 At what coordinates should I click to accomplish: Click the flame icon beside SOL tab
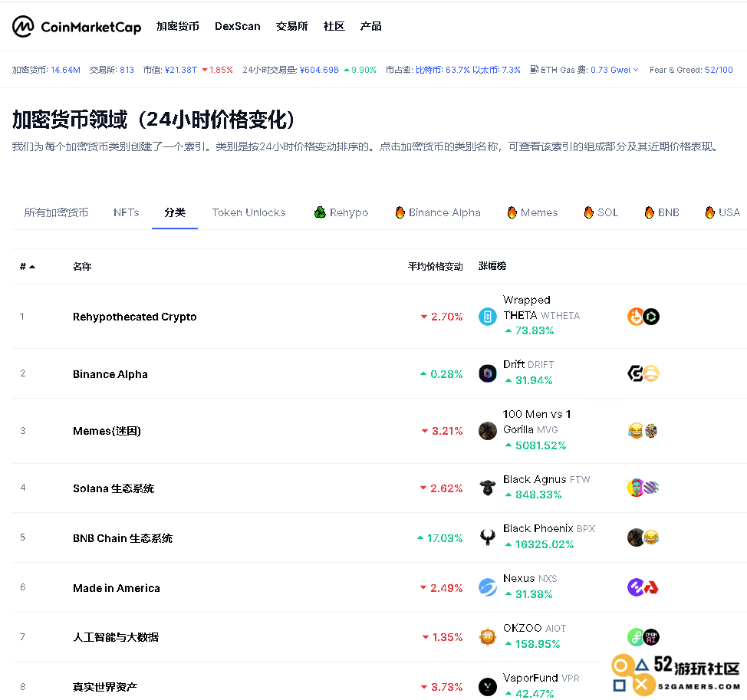589,212
